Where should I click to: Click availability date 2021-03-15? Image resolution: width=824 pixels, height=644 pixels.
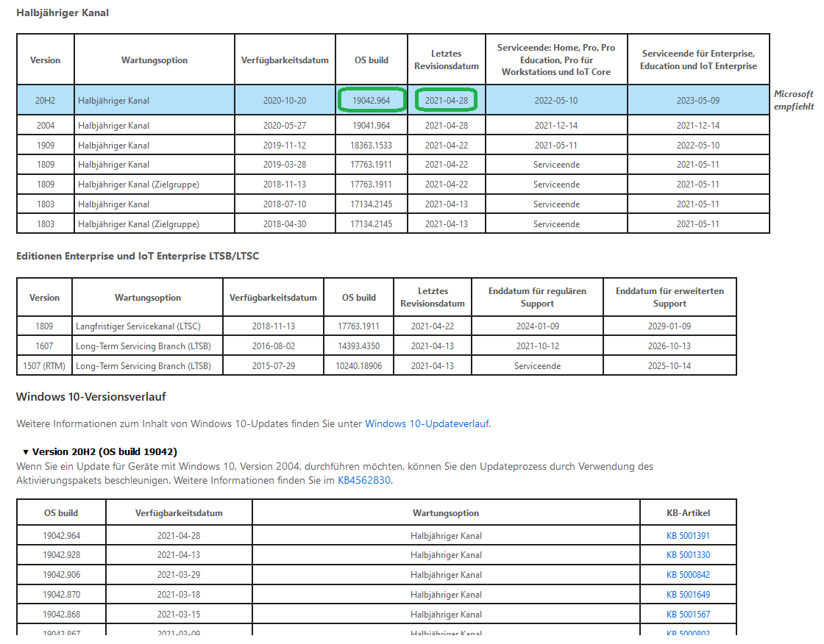[x=179, y=614]
